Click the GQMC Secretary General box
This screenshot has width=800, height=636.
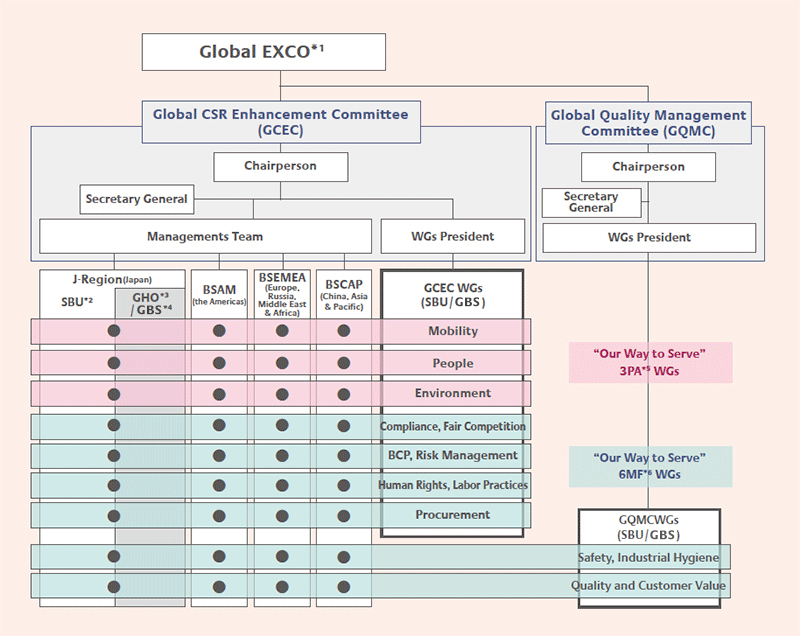591,202
